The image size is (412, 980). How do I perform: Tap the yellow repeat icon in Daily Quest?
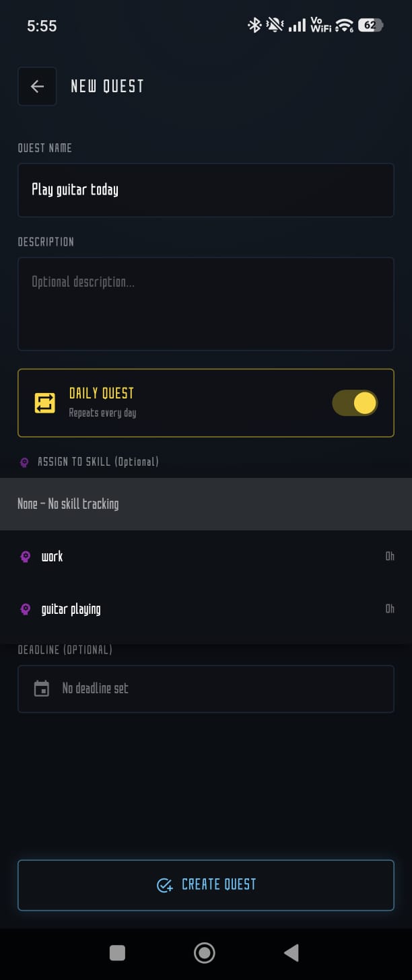coord(45,403)
